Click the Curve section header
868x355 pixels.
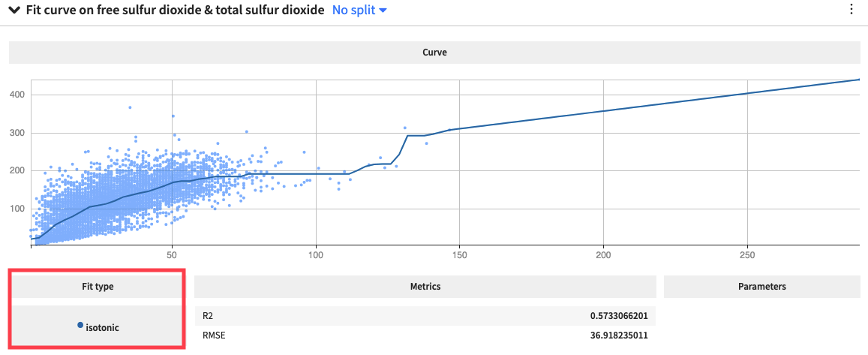pos(434,53)
